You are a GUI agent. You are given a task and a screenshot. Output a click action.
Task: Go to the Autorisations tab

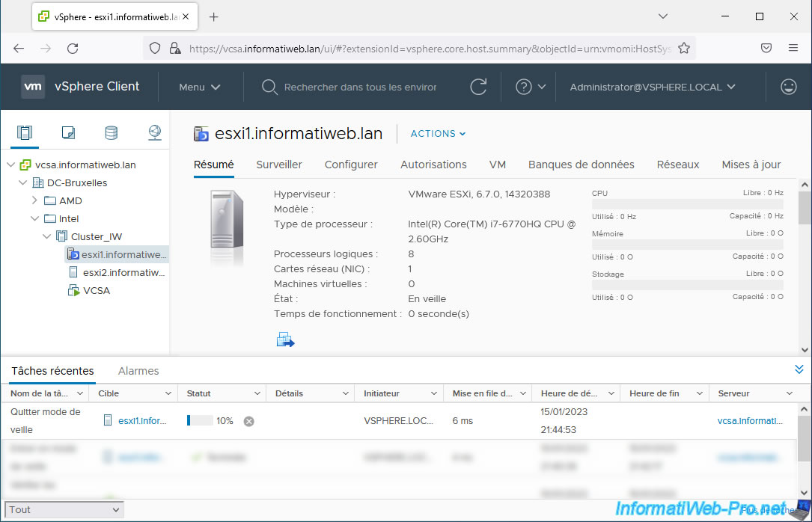433,165
